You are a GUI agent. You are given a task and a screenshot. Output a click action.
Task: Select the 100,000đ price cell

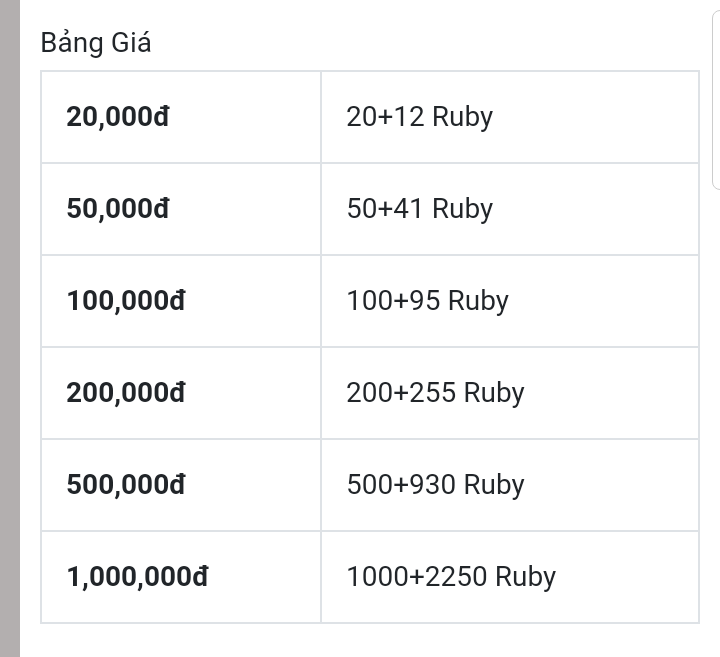click(x=181, y=301)
